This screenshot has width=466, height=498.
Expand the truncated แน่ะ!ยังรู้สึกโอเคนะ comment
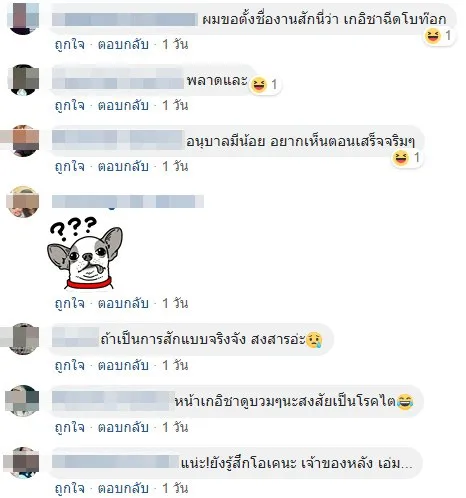(406, 464)
